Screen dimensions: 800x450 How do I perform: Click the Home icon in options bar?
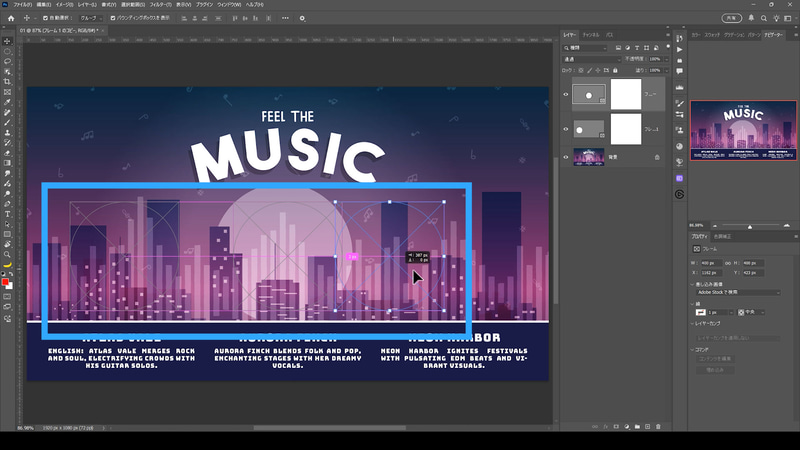[11, 18]
